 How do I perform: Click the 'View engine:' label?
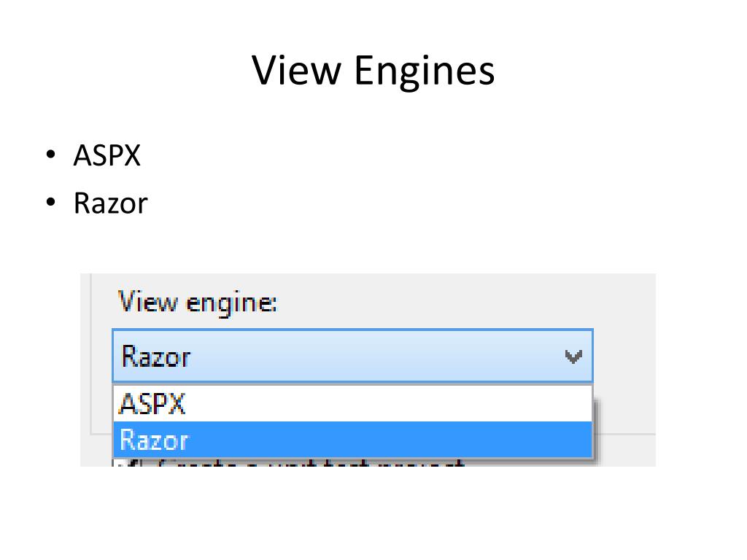tap(197, 303)
